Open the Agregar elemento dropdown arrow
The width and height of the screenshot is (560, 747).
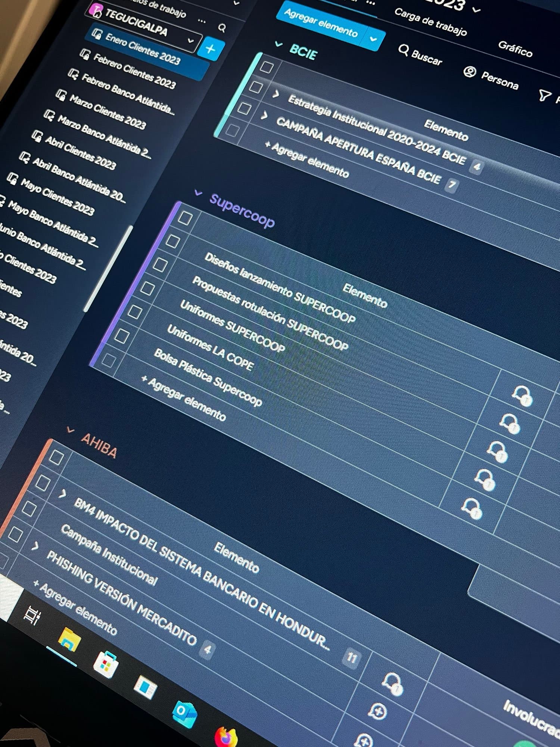[x=373, y=39]
